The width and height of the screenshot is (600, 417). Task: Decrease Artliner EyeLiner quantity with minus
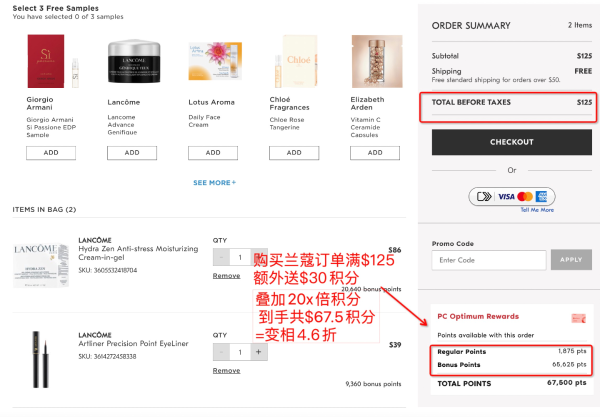[221, 352]
